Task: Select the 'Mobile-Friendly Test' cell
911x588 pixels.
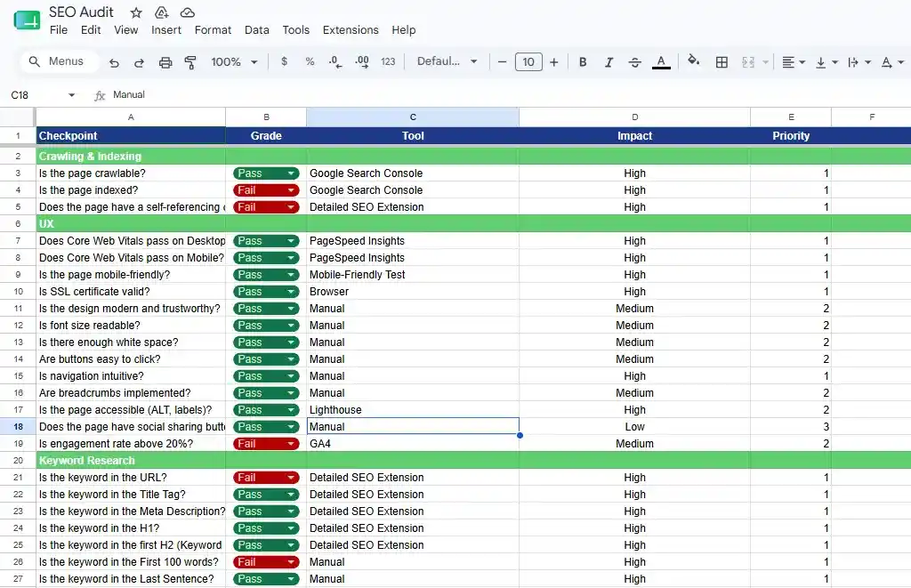Action: coord(413,275)
